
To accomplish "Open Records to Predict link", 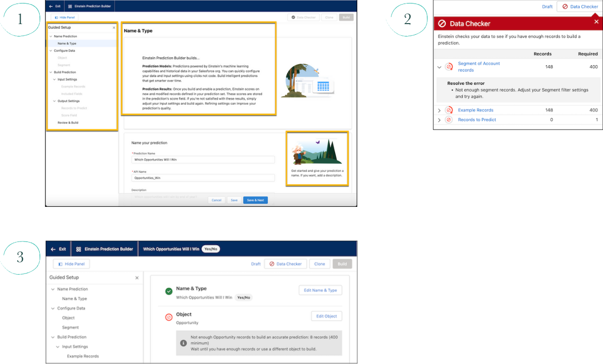I will 477,119.
